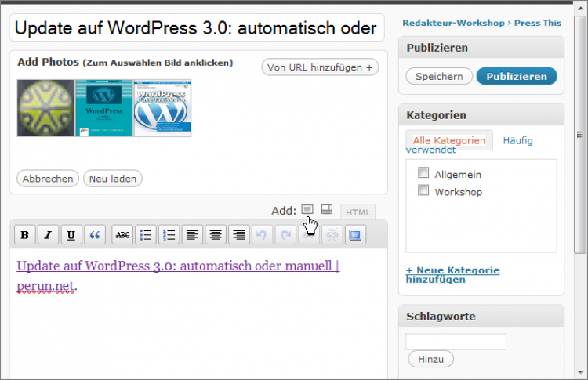Apply strikethrough with the ABC icon
This screenshot has height=380, width=588.
122,234
